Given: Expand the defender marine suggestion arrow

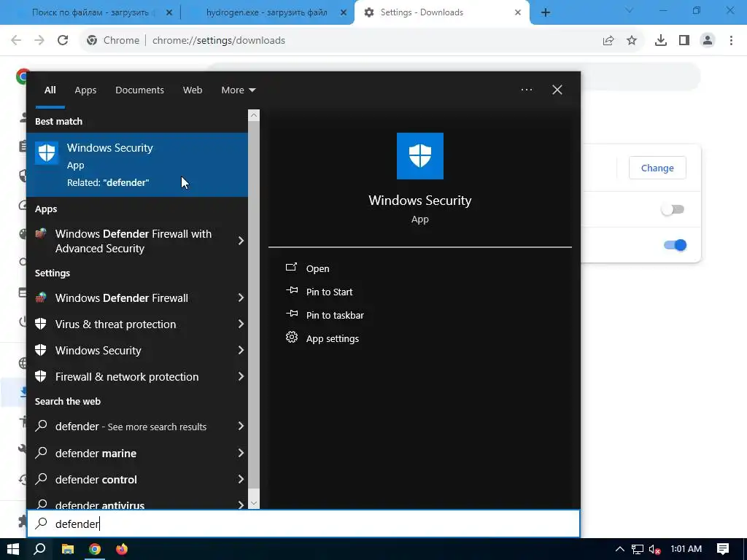Looking at the screenshot, I should tap(241, 453).
